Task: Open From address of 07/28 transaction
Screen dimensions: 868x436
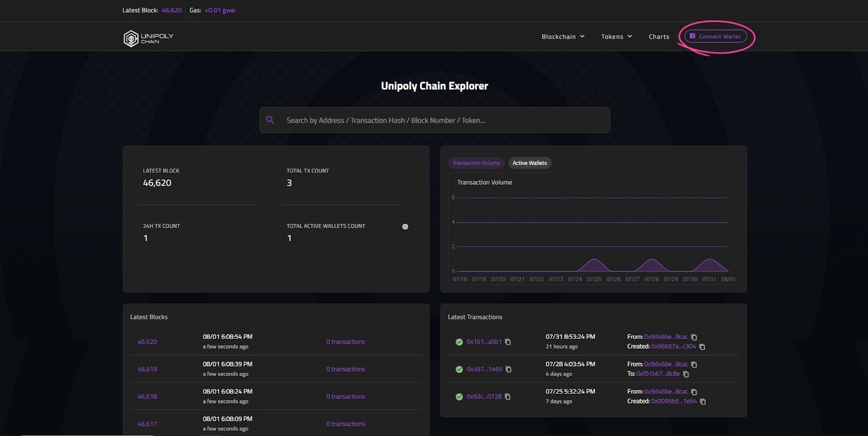Action: click(666, 364)
